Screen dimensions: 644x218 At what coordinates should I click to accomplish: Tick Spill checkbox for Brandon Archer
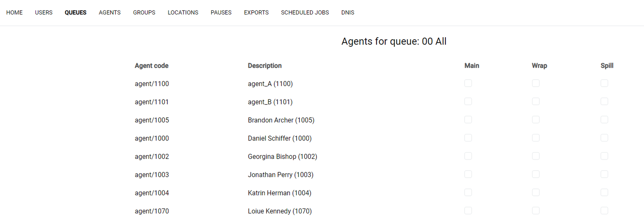coord(604,120)
